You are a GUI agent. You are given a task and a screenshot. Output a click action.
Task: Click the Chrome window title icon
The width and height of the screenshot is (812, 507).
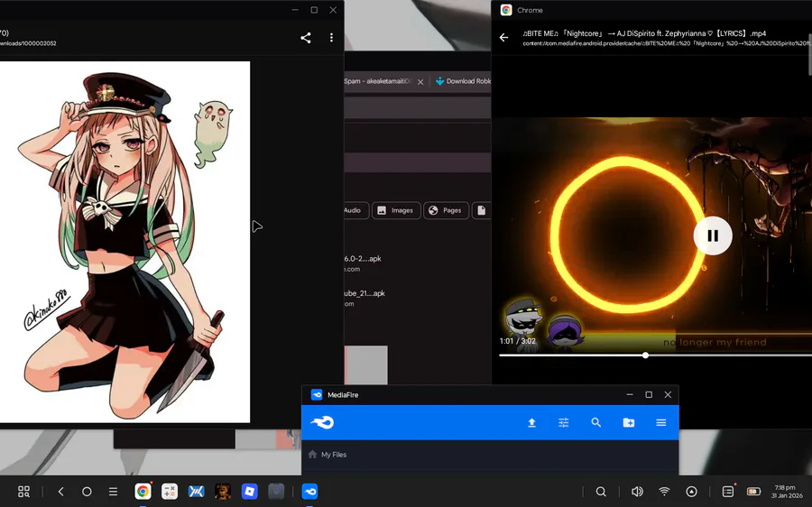[x=506, y=10]
